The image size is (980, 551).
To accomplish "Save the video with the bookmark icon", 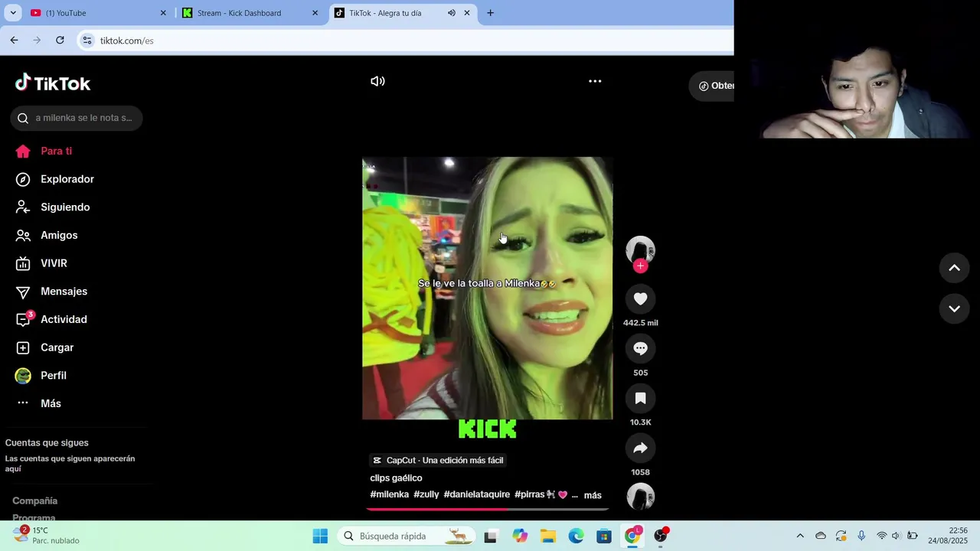I will pos(641,399).
